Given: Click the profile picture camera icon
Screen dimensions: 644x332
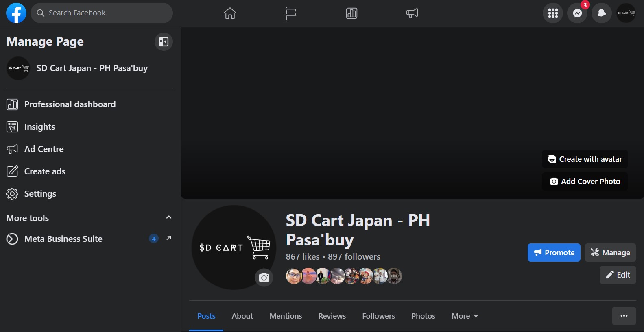Looking at the screenshot, I should click(264, 278).
